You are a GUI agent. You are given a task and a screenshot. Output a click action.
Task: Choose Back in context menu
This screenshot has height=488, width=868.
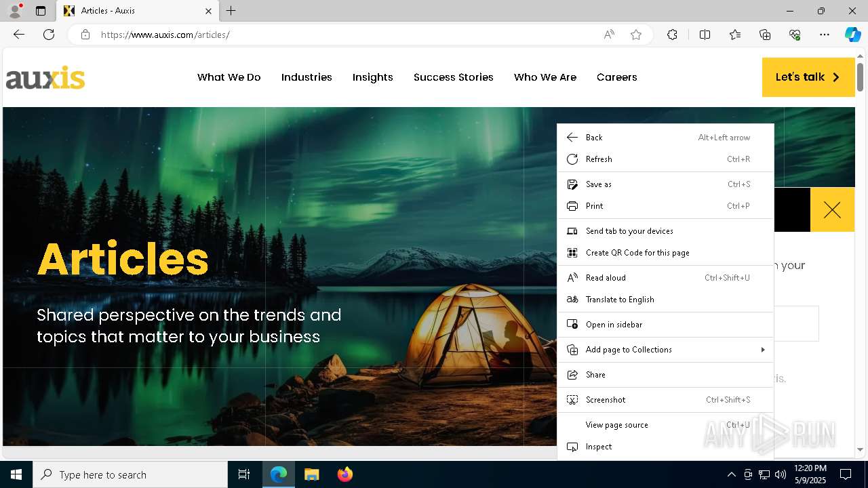tap(665, 138)
